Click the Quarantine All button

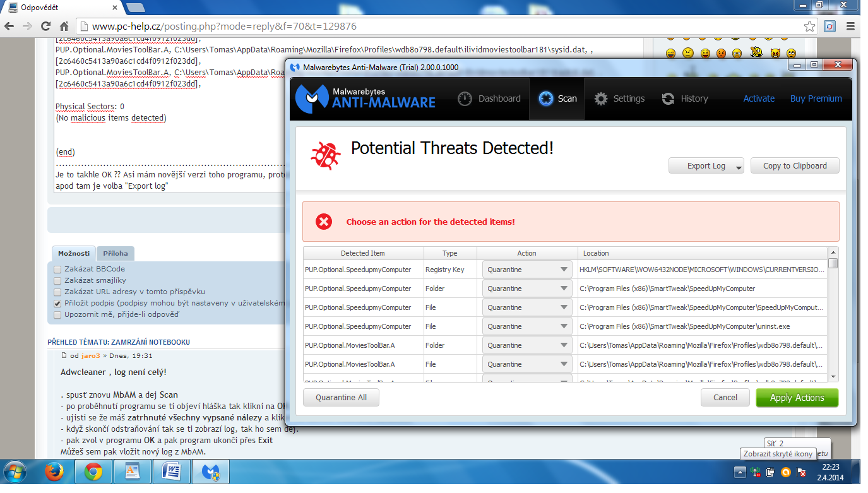[x=342, y=398]
